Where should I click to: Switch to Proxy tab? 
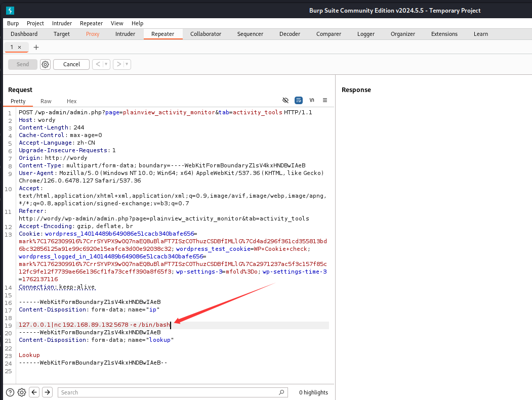click(x=93, y=34)
